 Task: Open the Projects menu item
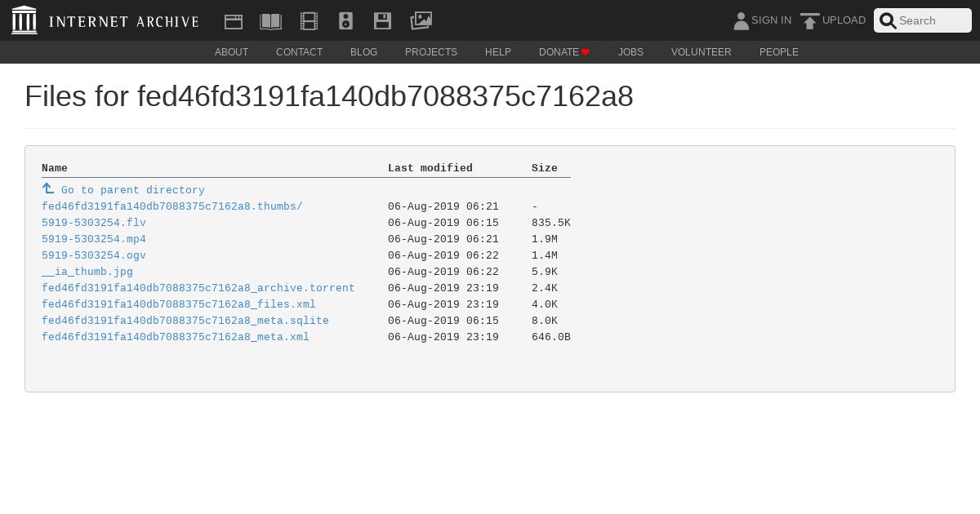pos(431,52)
